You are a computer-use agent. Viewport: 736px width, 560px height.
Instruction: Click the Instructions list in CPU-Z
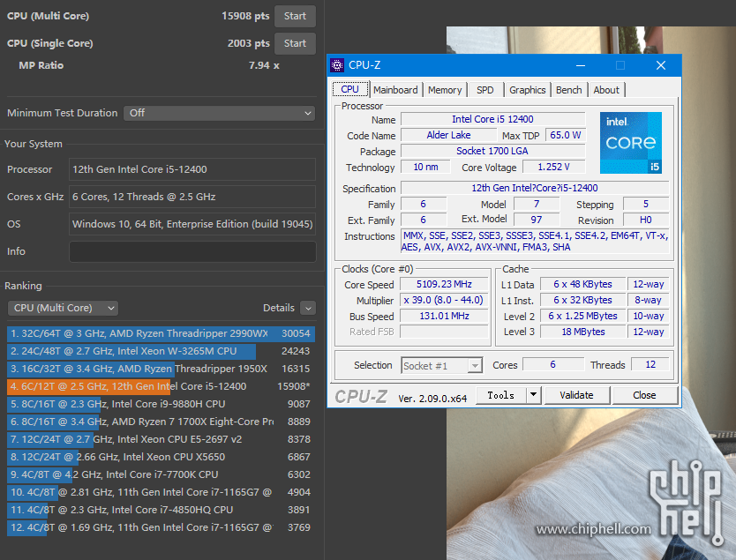pyautogui.click(x=535, y=242)
